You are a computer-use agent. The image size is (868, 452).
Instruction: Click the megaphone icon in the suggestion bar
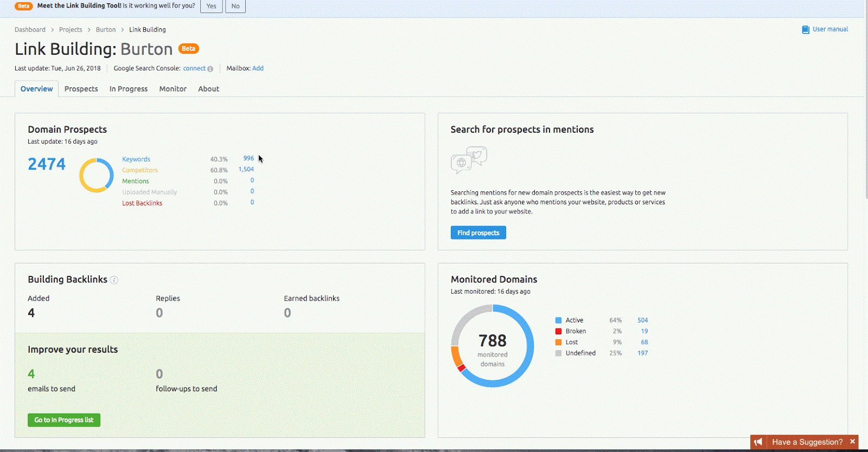(x=758, y=442)
